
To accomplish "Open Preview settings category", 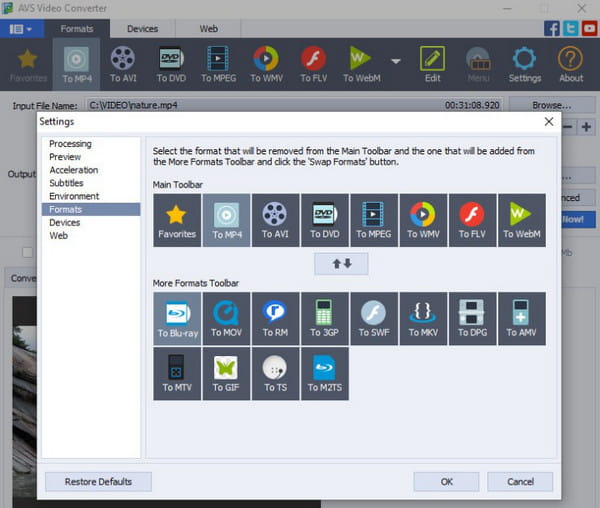I will point(91,157).
